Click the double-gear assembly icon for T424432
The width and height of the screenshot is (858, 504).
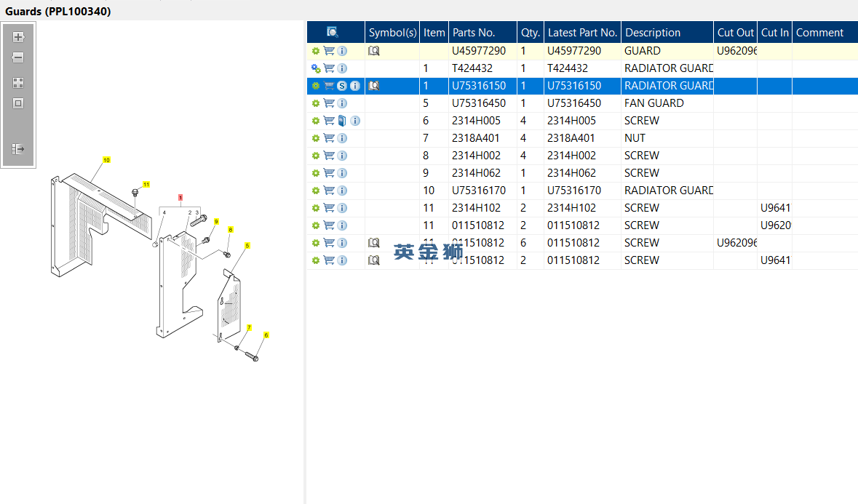[316, 68]
